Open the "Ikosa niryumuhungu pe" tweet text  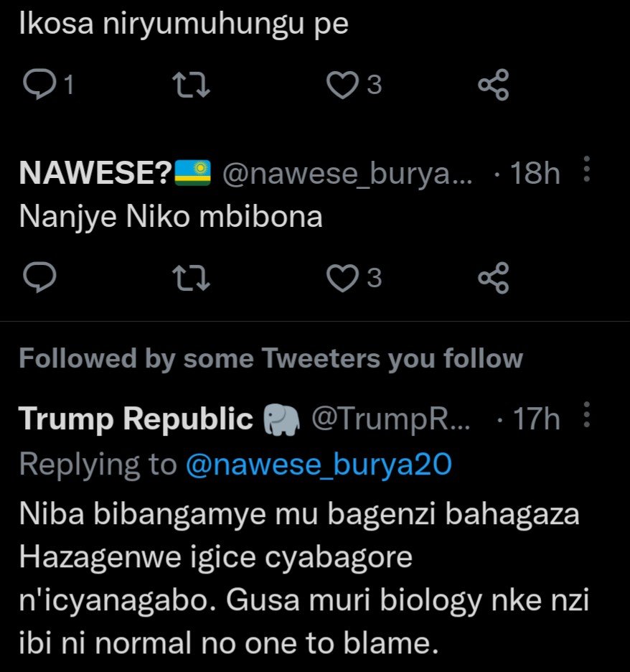[183, 25]
